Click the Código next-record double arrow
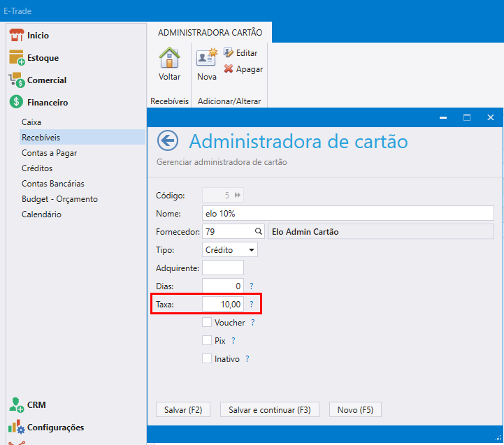 (x=238, y=195)
